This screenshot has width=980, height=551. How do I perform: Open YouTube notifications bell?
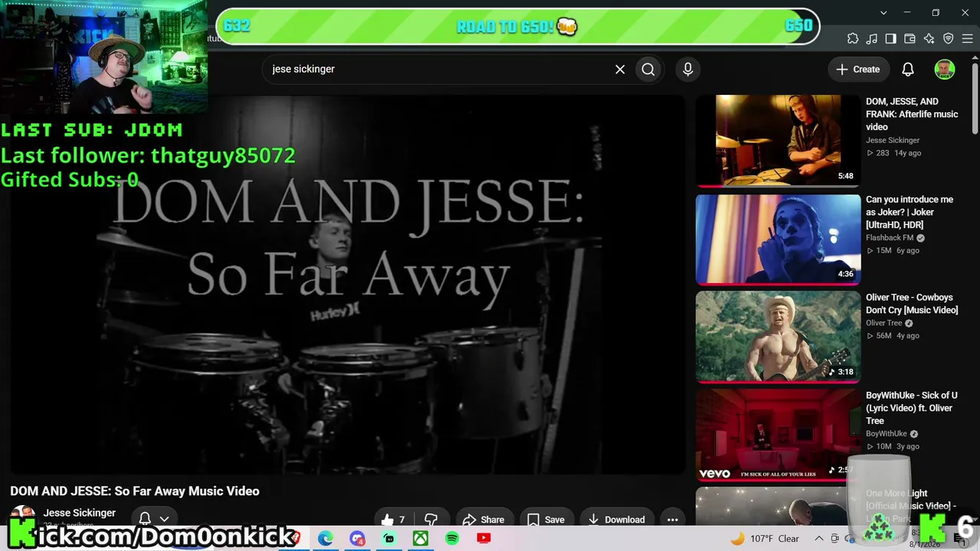(x=908, y=69)
